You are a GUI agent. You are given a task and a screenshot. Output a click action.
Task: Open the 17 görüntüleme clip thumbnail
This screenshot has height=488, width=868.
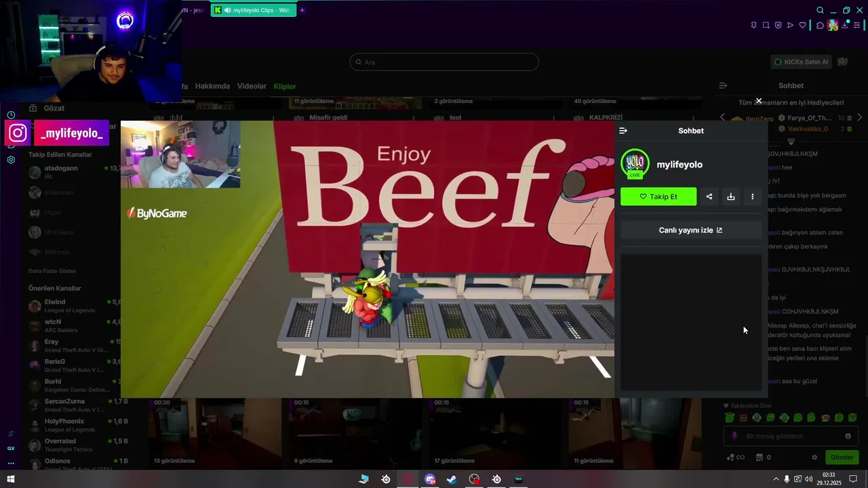click(x=494, y=432)
